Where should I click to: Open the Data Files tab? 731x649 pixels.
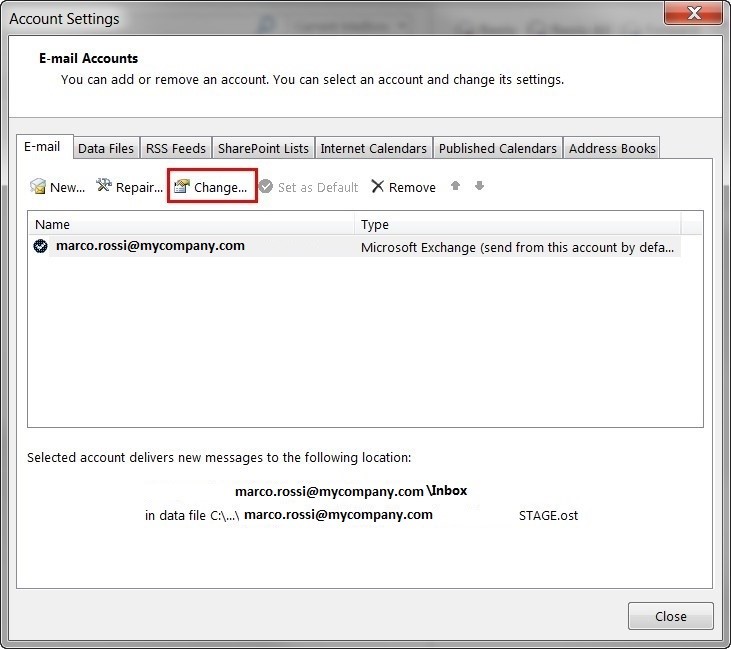(106, 148)
